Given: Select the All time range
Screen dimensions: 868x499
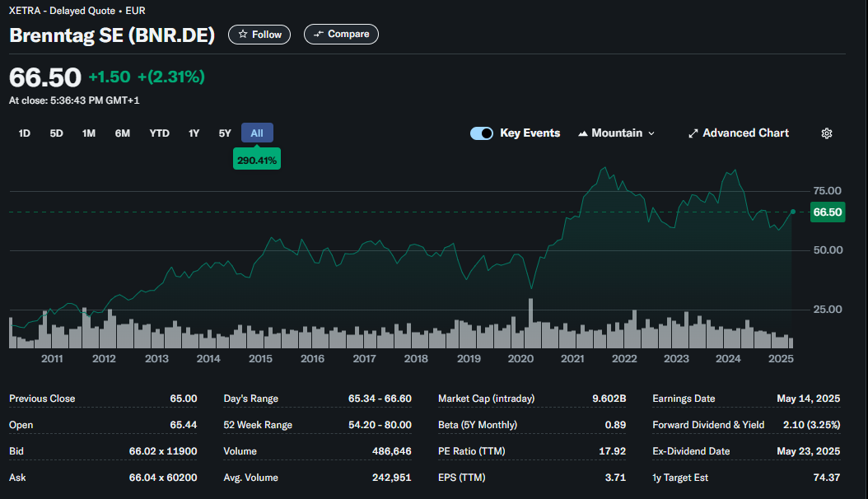Looking at the screenshot, I should coord(257,133).
